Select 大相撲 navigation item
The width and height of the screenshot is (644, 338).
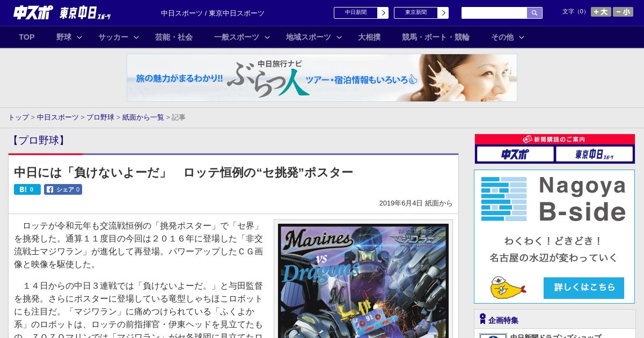[369, 37]
